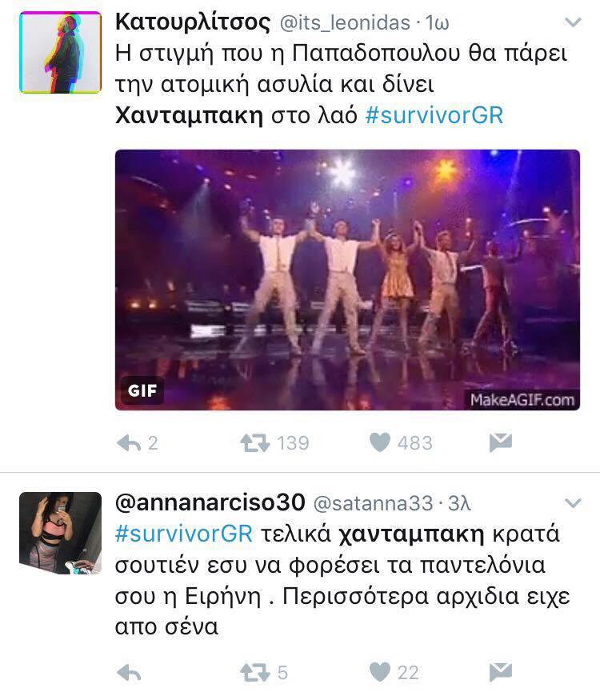Open Κατουρλίτσος profile picture
Image resolution: width=600 pixels, height=700 pixels.
pyautogui.click(x=61, y=53)
